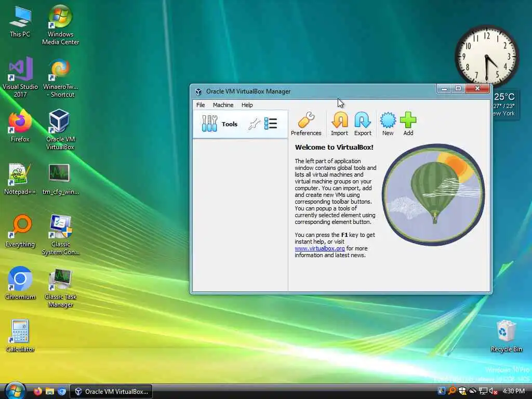Select Classic System Control desktop icon

coord(60,235)
